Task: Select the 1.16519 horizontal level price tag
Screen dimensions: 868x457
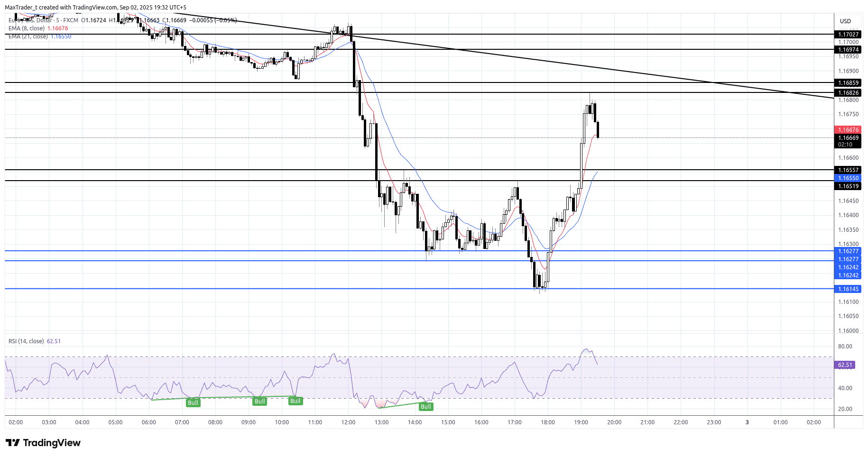Action: tap(848, 186)
